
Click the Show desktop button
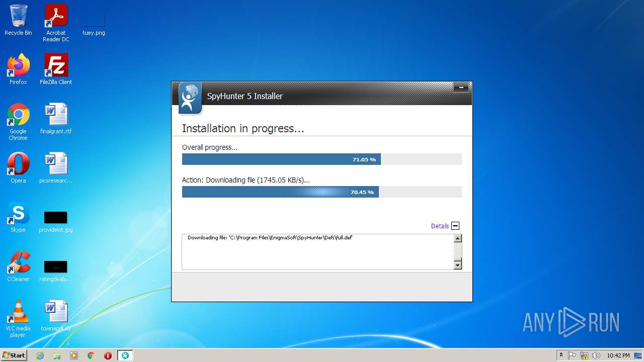coord(638,355)
